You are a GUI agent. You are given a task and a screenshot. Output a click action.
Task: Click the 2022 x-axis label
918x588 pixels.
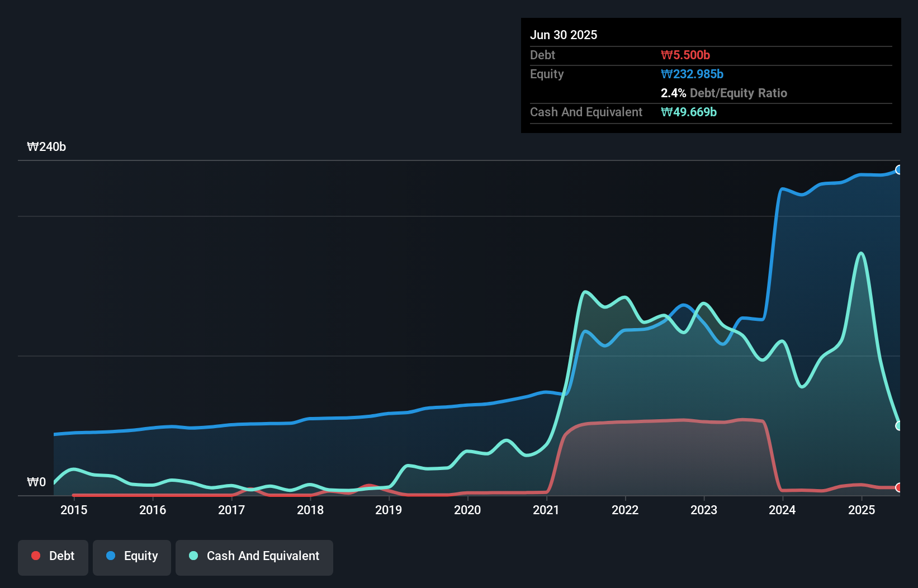point(625,510)
